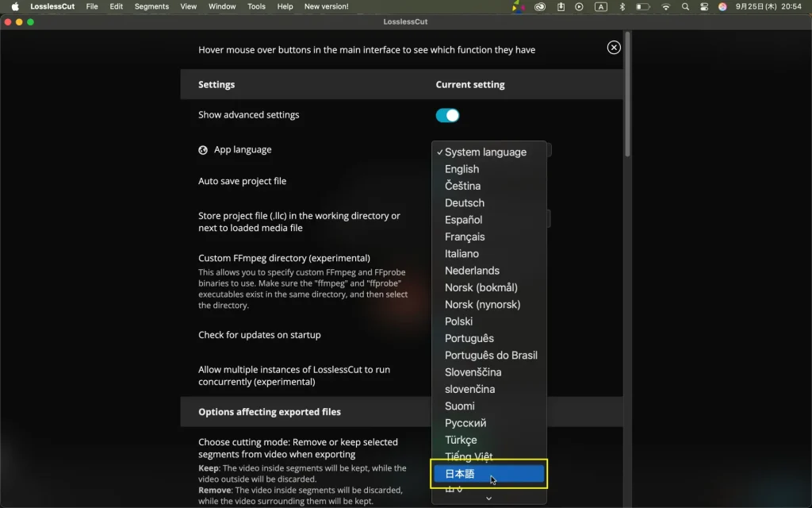The height and width of the screenshot is (508, 812).
Task: Click the settings panel vertical scrollbar
Action: (x=627, y=95)
